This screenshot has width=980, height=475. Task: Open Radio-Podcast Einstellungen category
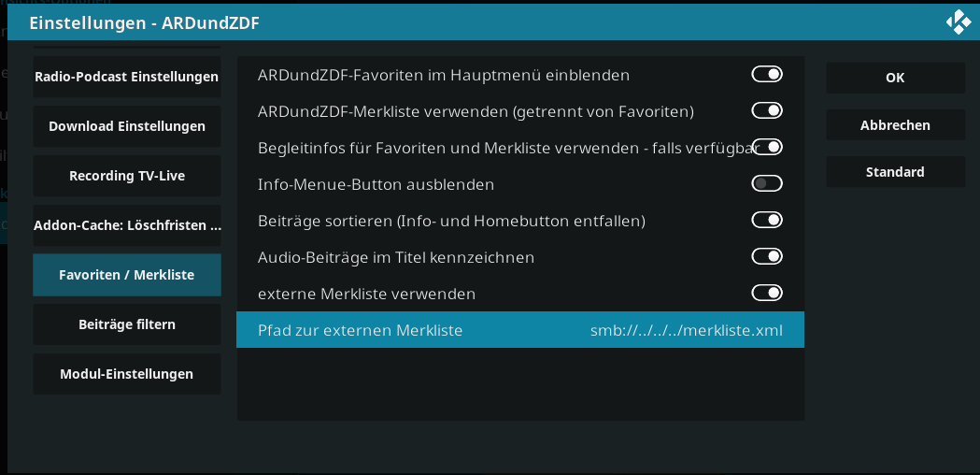(127, 77)
